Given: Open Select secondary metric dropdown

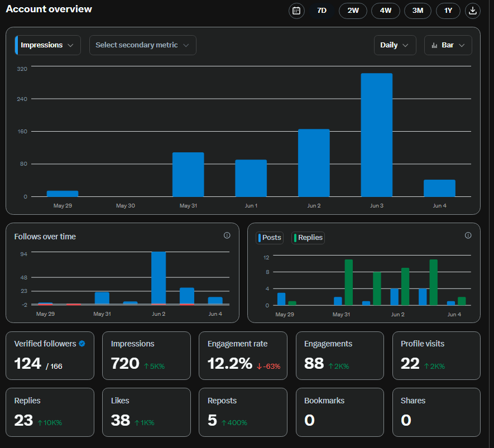Looking at the screenshot, I should coord(143,45).
